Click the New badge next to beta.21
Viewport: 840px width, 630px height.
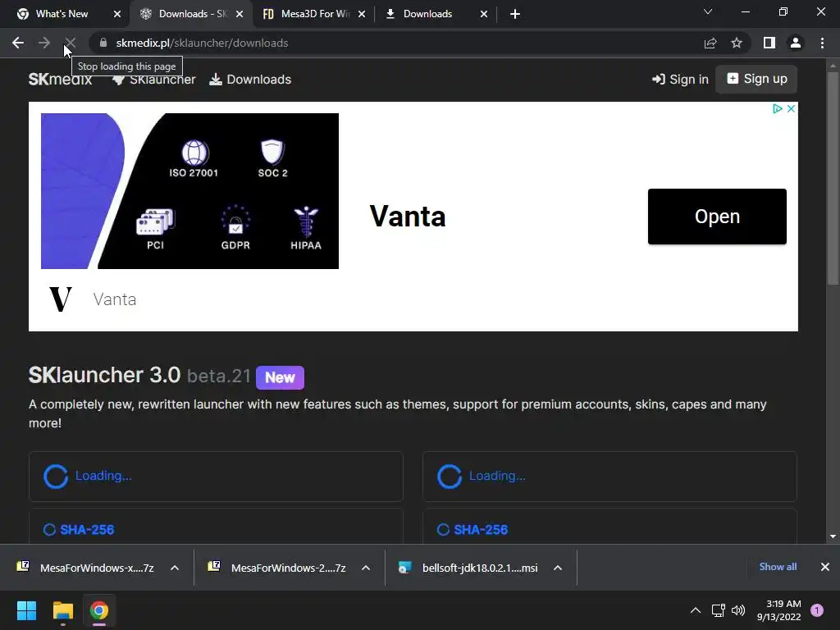coord(281,377)
